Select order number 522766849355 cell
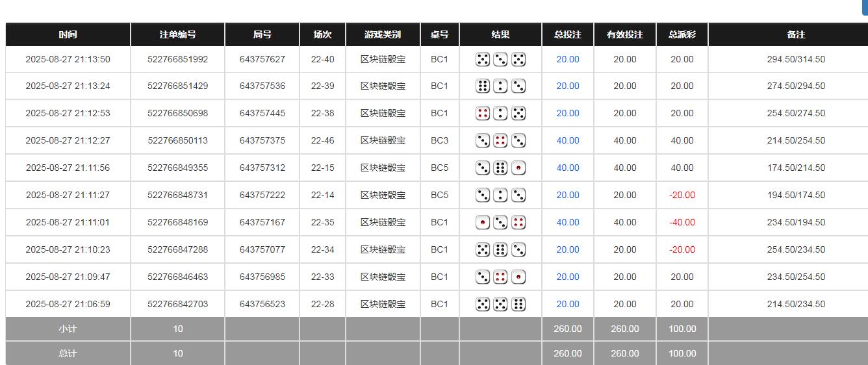The height and width of the screenshot is (365, 868). 177,168
